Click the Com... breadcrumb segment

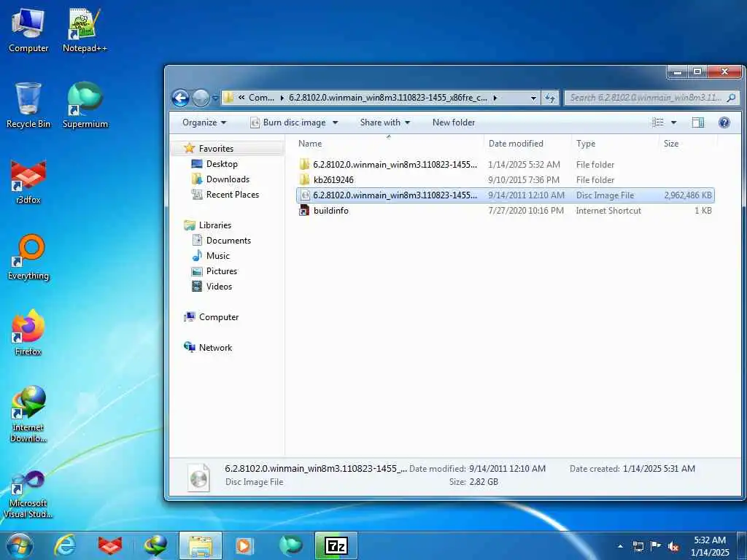pyautogui.click(x=261, y=98)
